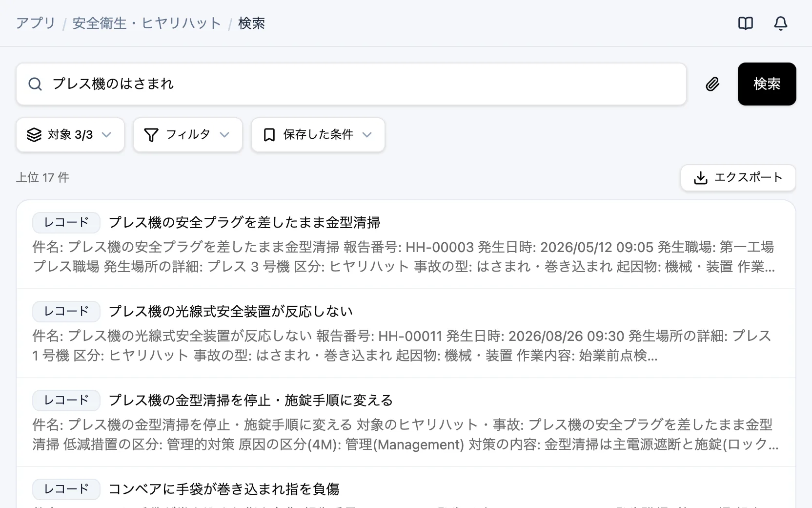Screen dimensions: 812x508
Task: Open result プレス機の安全プラグを差したまま金型清掃
Action: (244, 223)
